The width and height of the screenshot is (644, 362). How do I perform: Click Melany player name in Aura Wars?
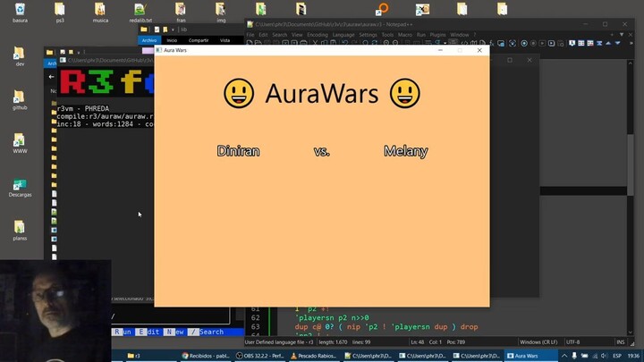406,151
